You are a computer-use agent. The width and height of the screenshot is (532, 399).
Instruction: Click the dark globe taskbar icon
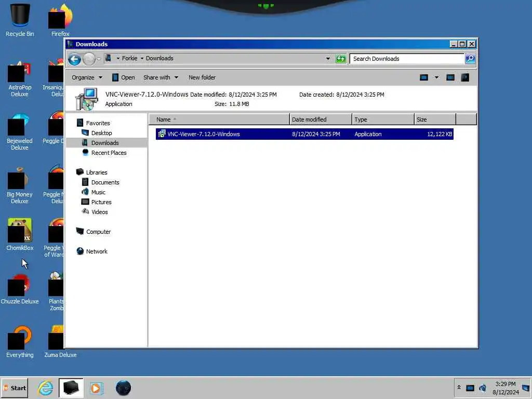pyautogui.click(x=123, y=388)
